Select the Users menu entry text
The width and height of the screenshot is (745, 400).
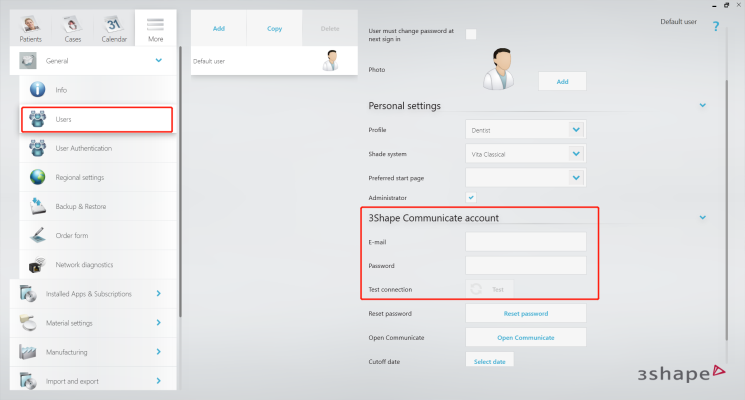[63, 119]
